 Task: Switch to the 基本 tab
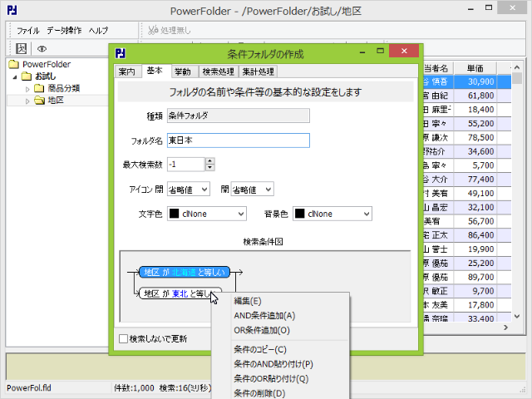[x=155, y=71]
